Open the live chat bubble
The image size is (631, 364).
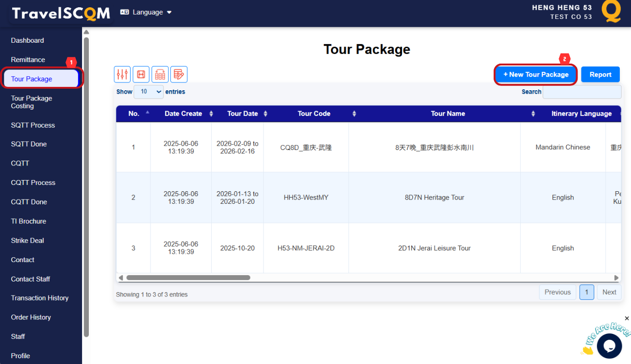tap(609, 346)
